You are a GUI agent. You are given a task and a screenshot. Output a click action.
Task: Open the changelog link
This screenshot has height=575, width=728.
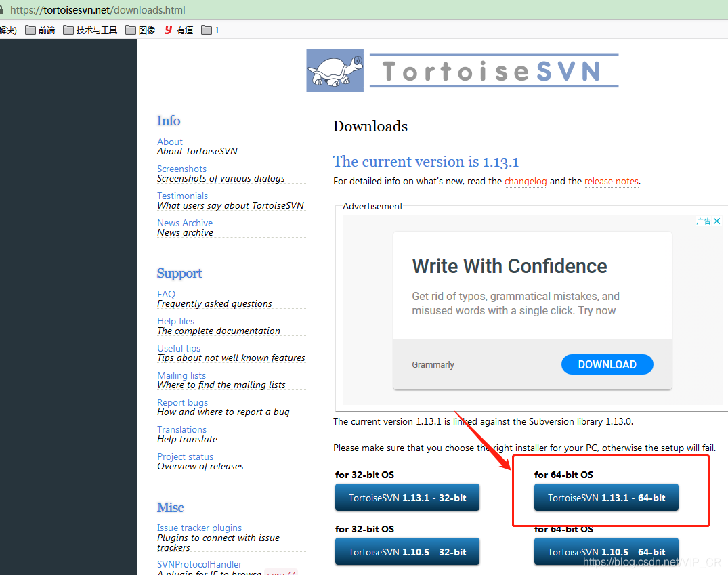tap(526, 181)
